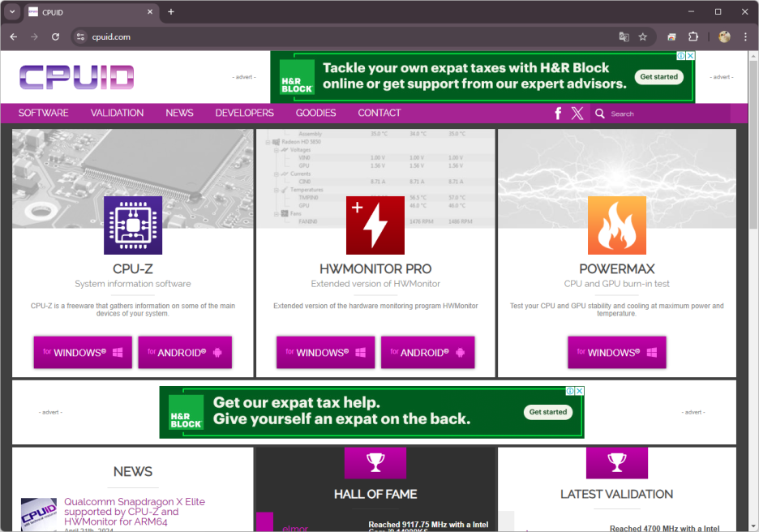Image resolution: width=759 pixels, height=532 pixels.
Task: Click the Latest Validation trophy icon
Action: pyautogui.click(x=616, y=462)
